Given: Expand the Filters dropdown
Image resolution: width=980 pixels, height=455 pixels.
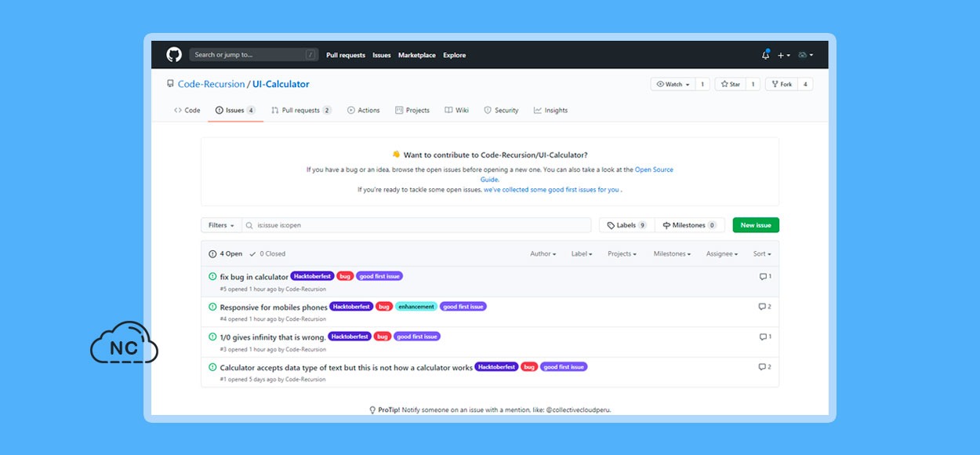Looking at the screenshot, I should (221, 225).
